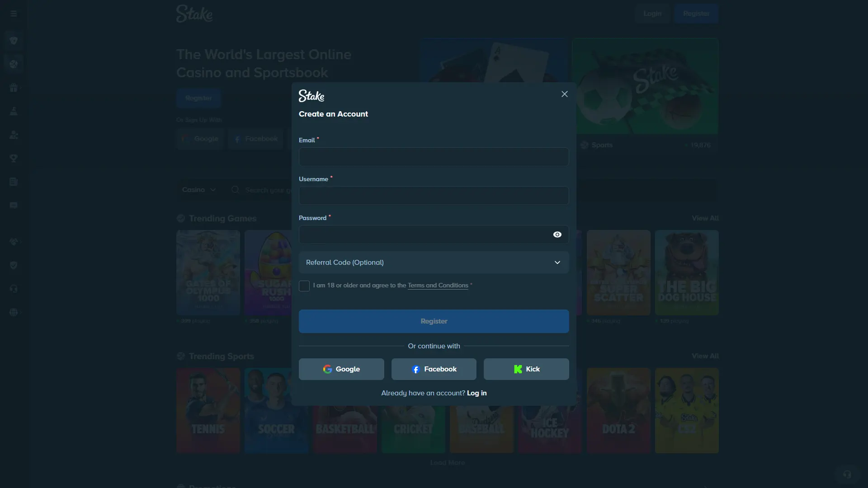
Task: Click the Trending Sports heading icon
Action: click(x=181, y=356)
